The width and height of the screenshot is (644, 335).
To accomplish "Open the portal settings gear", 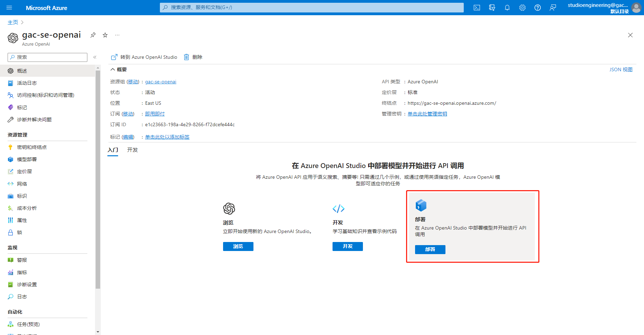I will coord(522,8).
